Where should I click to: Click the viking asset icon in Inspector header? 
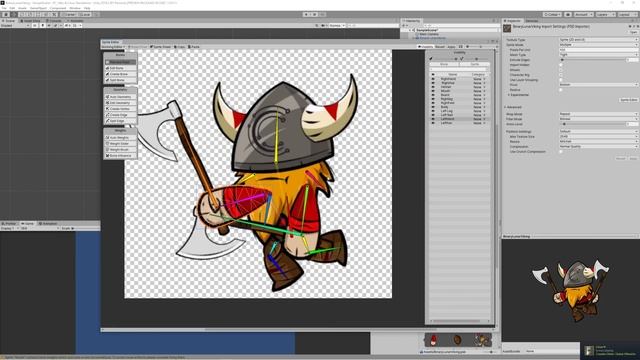coord(507,28)
